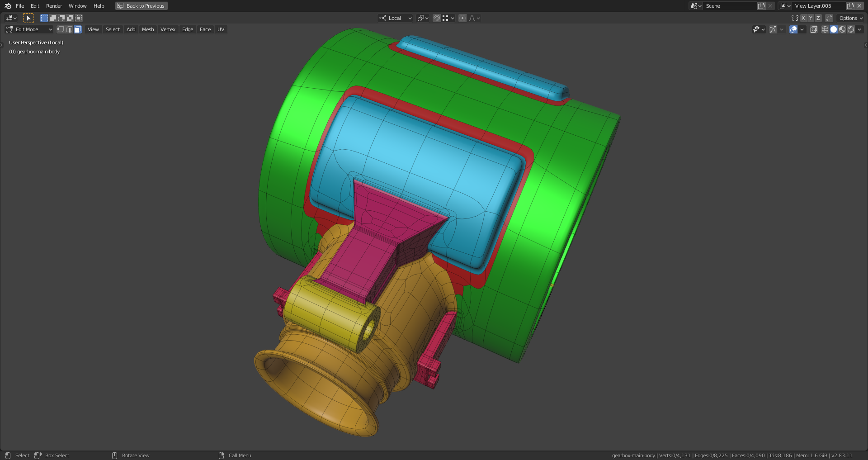Image resolution: width=868 pixels, height=460 pixels.
Task: Toggle viewport gizmos
Action: [x=773, y=29]
